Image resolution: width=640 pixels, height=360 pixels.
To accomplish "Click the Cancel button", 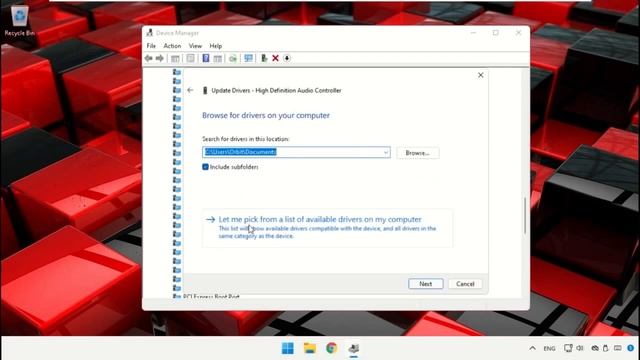I will coord(465,284).
